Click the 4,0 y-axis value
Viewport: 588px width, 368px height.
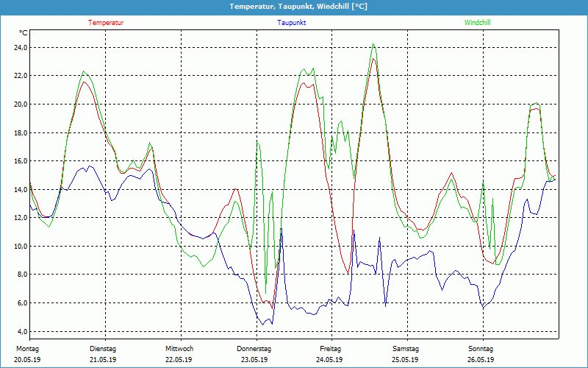22,331
